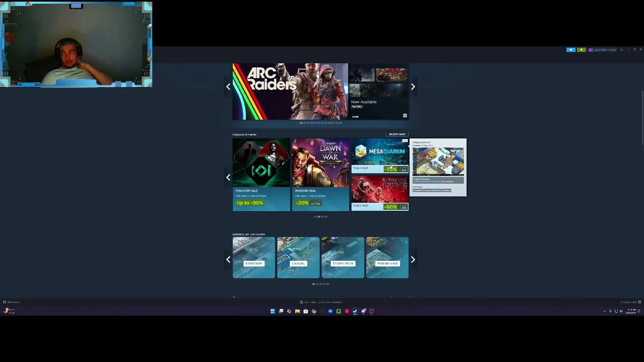Screen dimensions: 644x362
Task: Open the green notifications bell in Steam header
Action: coord(581,50)
